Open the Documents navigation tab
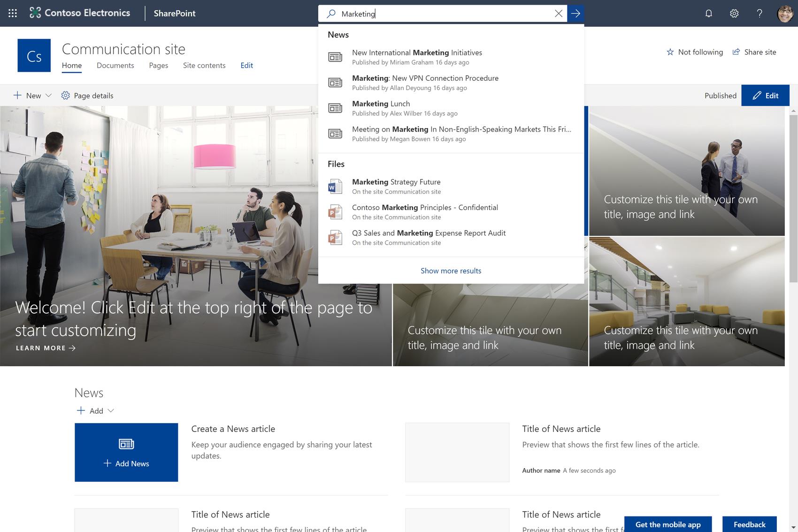The image size is (798, 532). coord(115,65)
